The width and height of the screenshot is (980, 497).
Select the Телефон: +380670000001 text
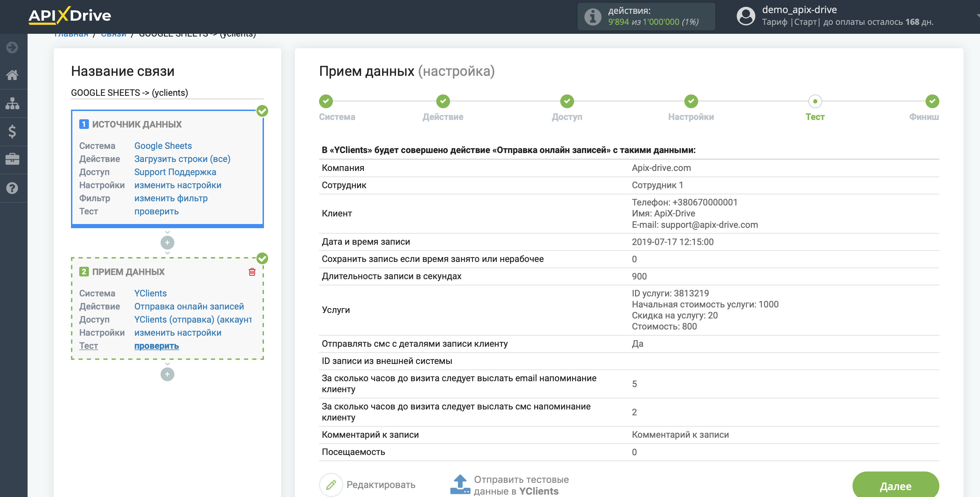coord(684,202)
